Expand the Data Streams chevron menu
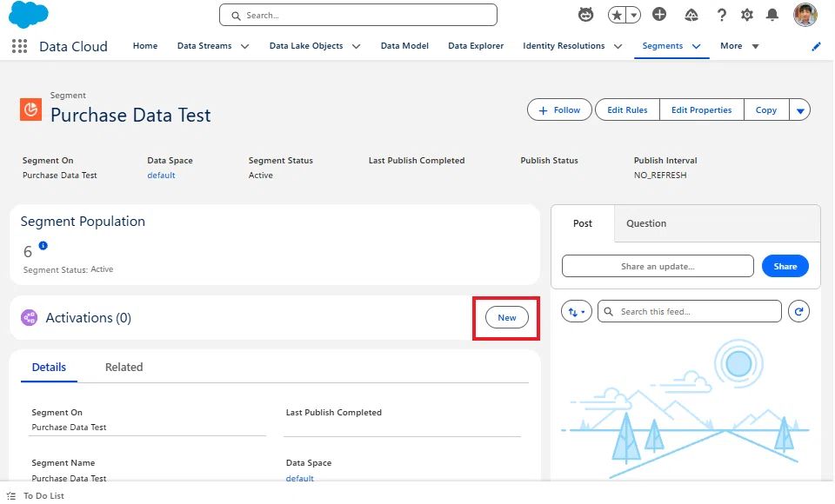Screen dimensions: 835x504 [x=245, y=46]
